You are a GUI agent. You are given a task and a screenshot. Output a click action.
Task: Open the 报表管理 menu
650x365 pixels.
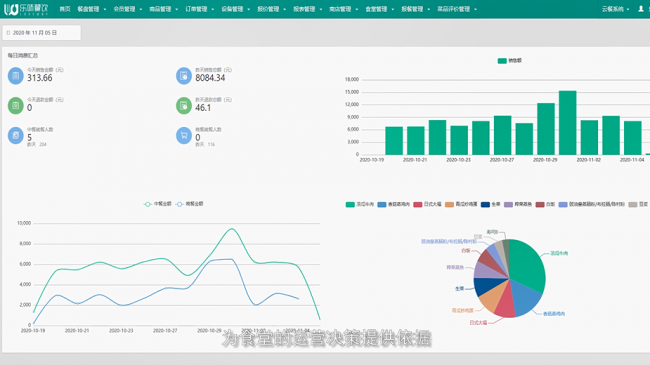[x=307, y=9]
